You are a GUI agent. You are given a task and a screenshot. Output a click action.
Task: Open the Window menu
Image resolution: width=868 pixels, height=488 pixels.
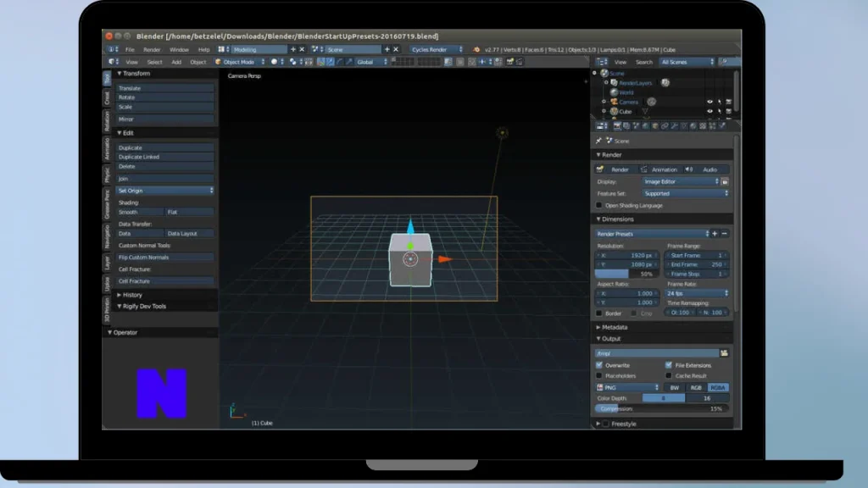pyautogui.click(x=179, y=50)
